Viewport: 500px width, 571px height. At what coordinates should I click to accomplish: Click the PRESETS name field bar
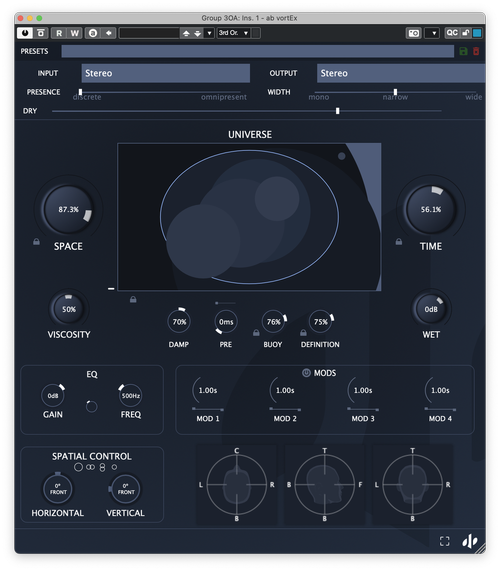257,51
